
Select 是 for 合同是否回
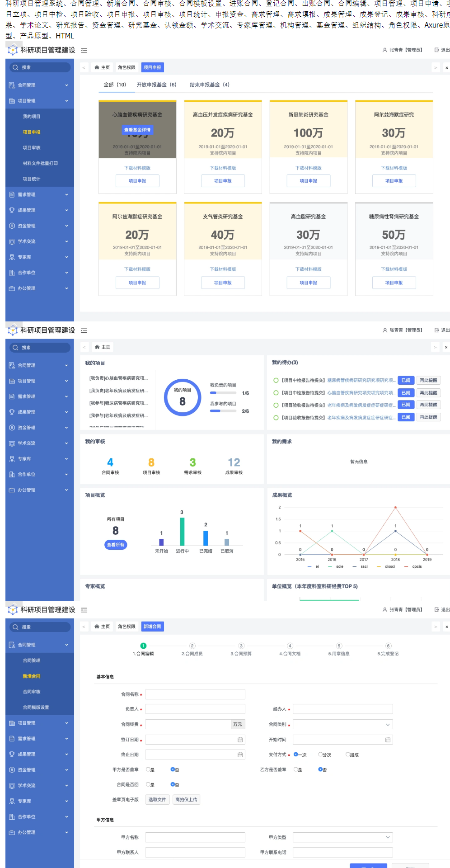[148, 784]
